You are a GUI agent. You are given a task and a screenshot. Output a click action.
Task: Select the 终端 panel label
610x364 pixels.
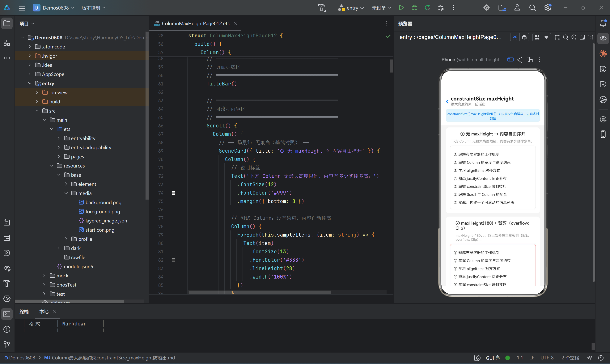[x=24, y=312]
